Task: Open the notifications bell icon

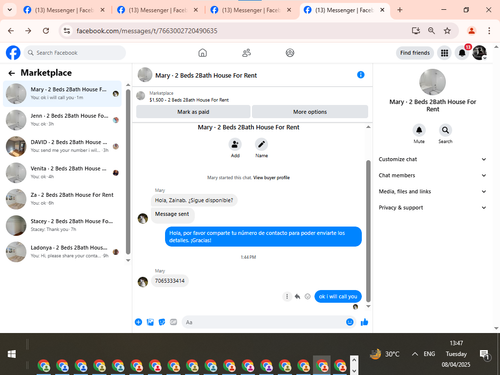Action: (x=462, y=53)
